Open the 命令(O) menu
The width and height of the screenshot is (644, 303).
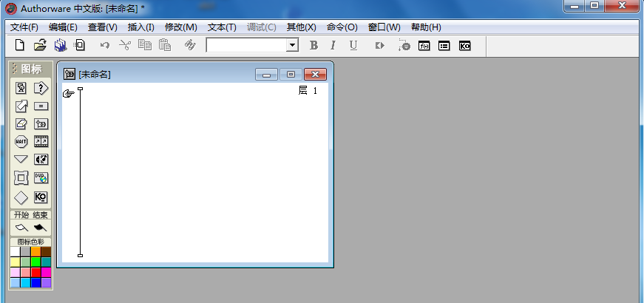(342, 27)
